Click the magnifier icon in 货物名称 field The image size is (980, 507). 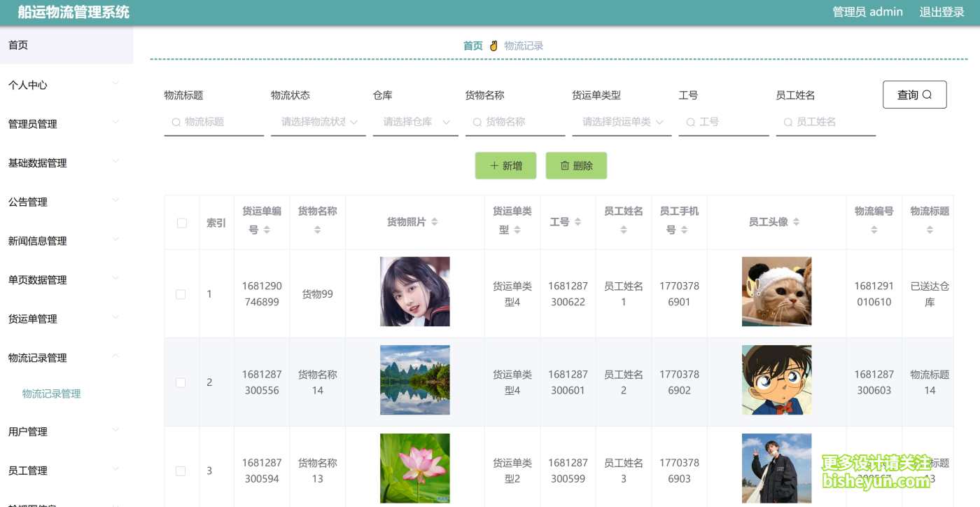477,122
